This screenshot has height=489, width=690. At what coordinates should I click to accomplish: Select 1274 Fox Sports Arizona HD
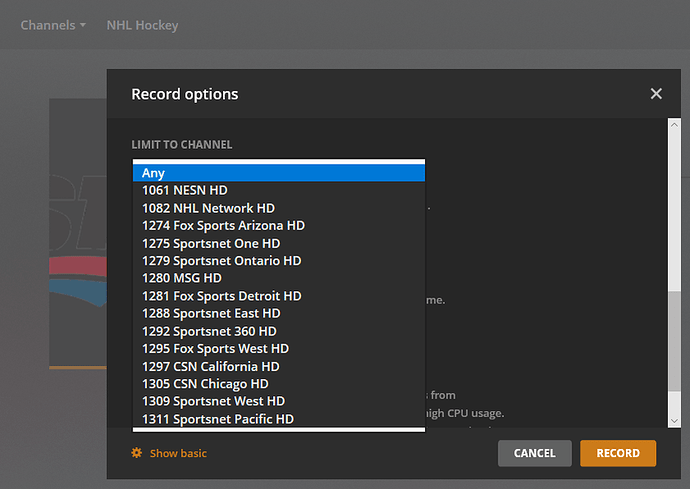tap(279, 226)
